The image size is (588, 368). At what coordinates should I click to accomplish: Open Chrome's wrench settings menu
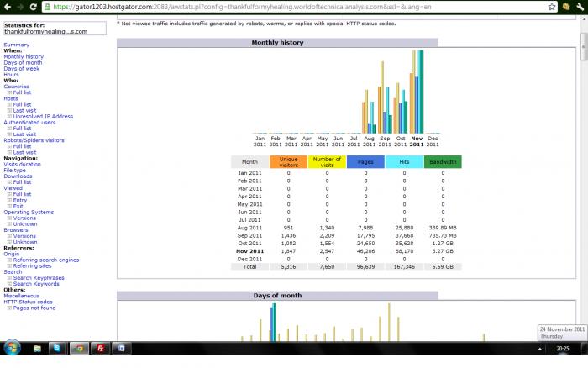[x=580, y=7]
